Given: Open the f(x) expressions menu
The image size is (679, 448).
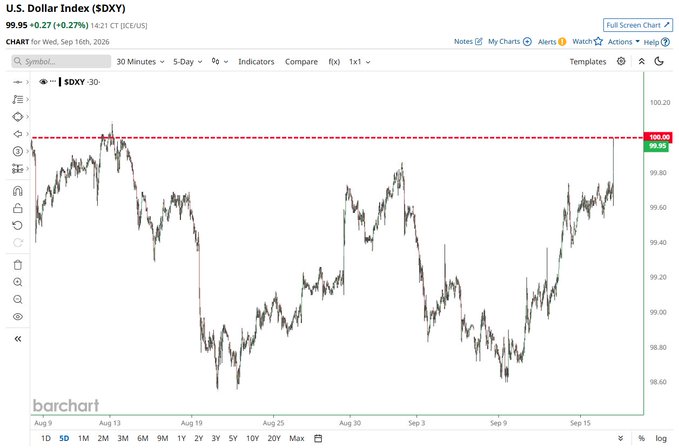Looking at the screenshot, I should pyautogui.click(x=334, y=61).
